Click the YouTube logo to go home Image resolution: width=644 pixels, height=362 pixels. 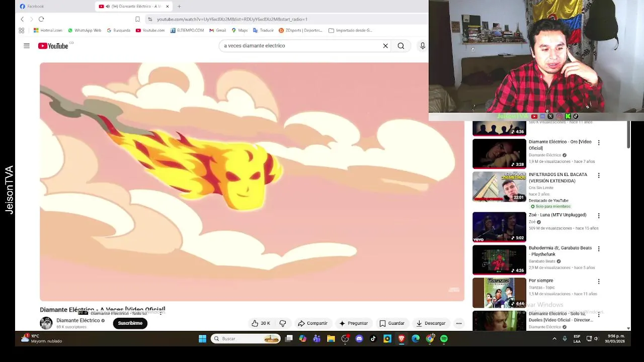pyautogui.click(x=53, y=46)
